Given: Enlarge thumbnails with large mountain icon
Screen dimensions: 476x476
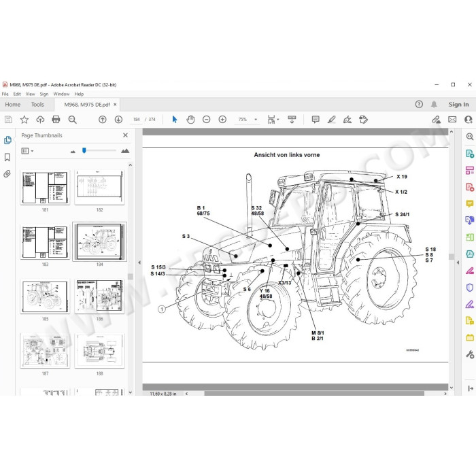Looking at the screenshot, I should [x=125, y=151].
